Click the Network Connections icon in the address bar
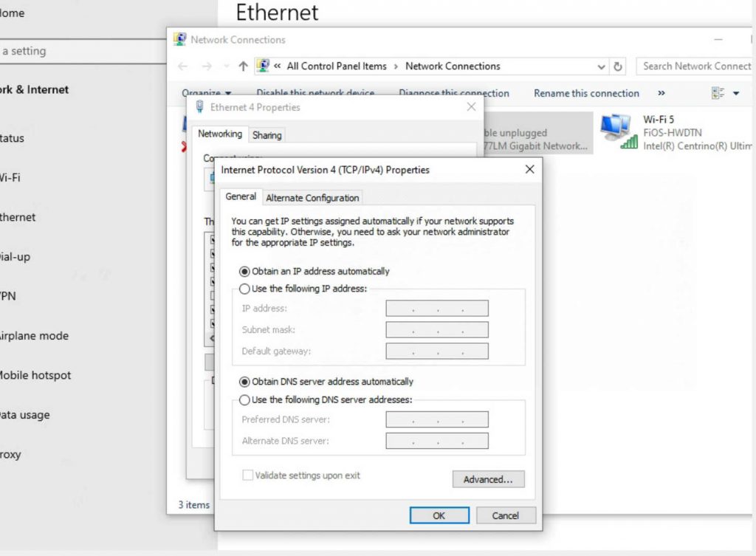 pos(263,66)
